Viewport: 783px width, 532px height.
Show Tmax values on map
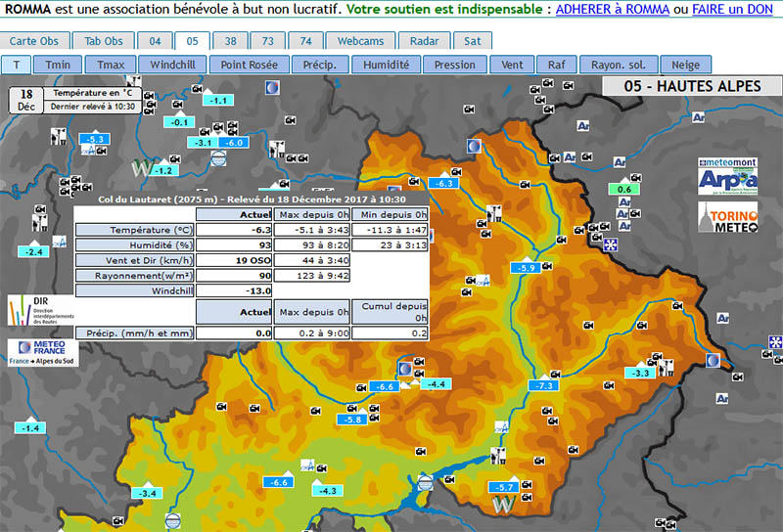[x=111, y=65]
